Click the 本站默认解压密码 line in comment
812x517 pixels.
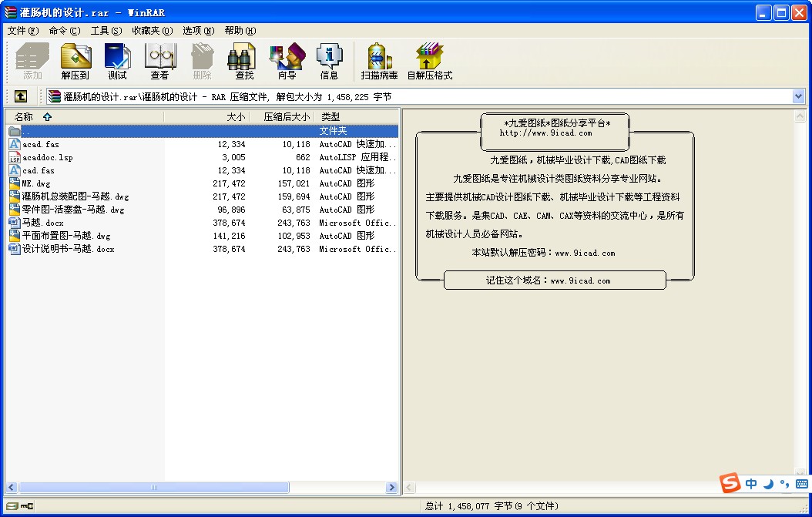(x=543, y=253)
